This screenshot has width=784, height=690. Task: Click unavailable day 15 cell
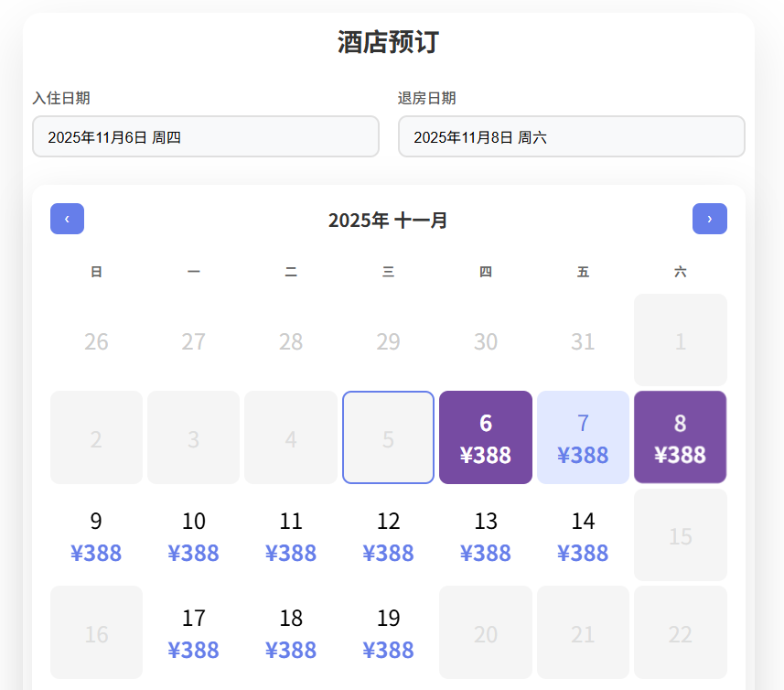[680, 535]
